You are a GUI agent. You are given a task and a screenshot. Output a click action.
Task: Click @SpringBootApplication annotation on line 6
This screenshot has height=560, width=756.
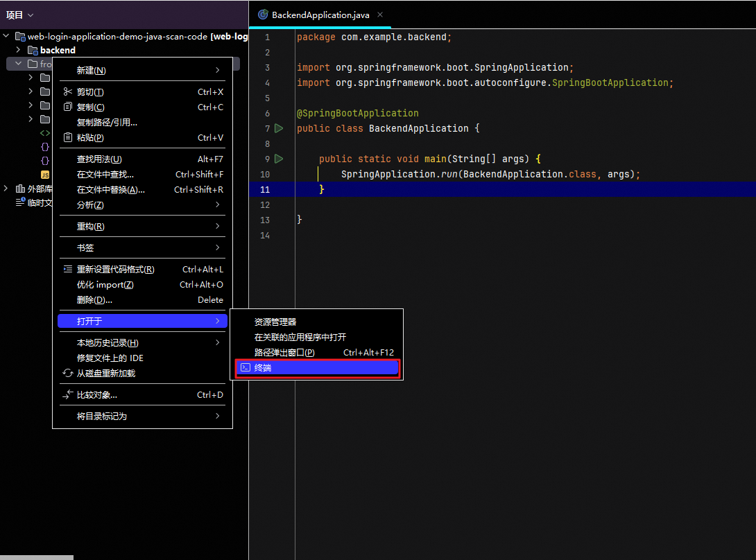pos(358,113)
